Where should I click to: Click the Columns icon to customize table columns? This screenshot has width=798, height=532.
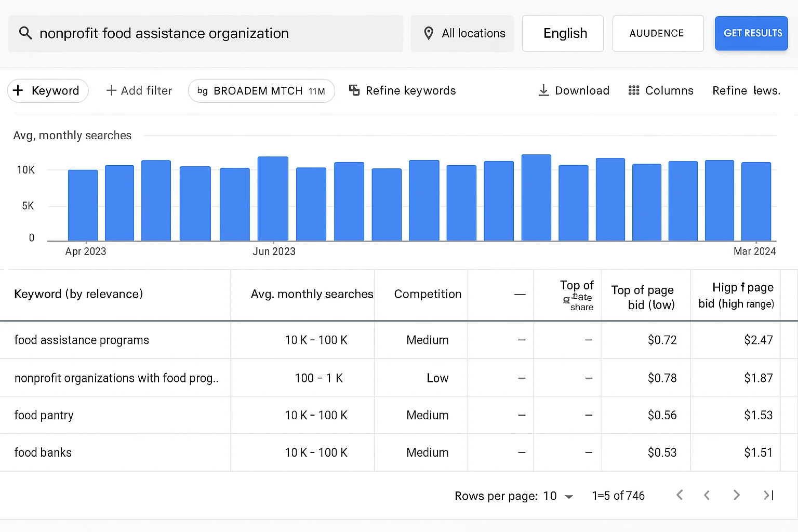click(633, 90)
